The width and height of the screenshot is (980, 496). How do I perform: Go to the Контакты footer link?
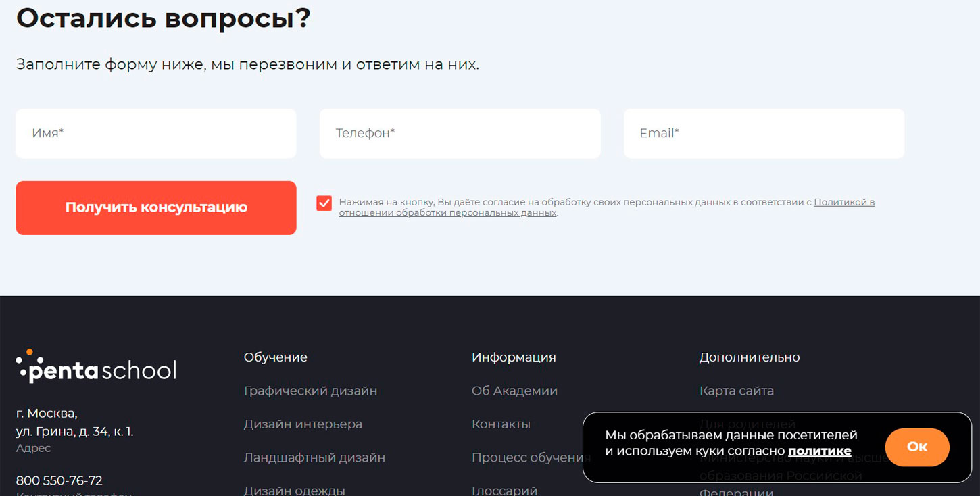[501, 424]
